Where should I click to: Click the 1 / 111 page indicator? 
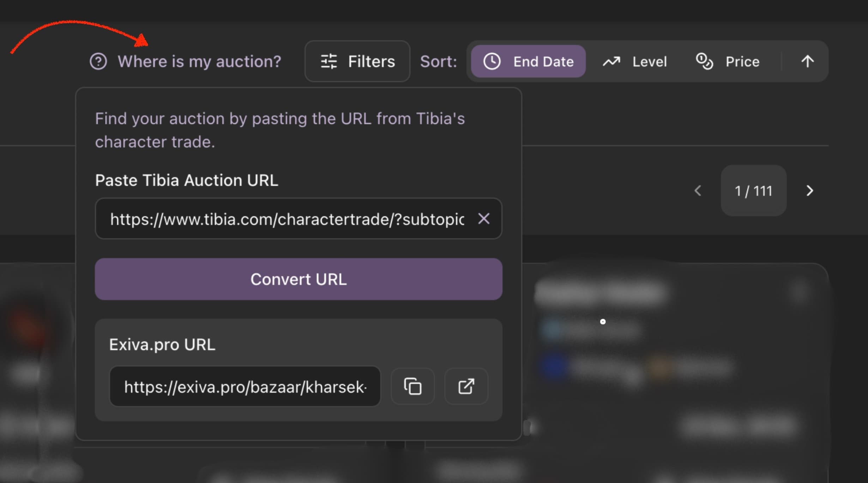(x=753, y=191)
